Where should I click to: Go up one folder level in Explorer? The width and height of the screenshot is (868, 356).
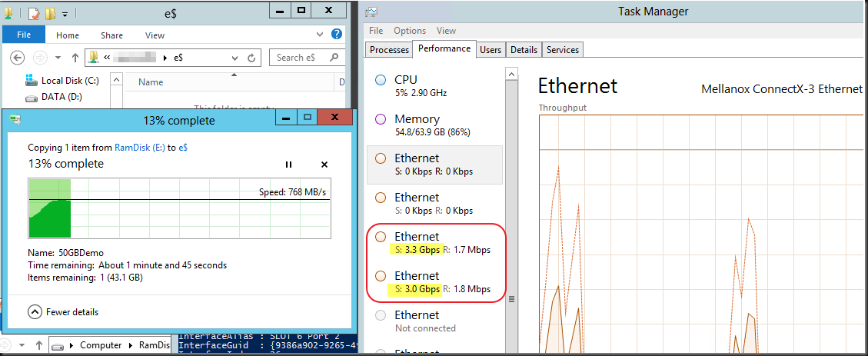pyautogui.click(x=75, y=58)
